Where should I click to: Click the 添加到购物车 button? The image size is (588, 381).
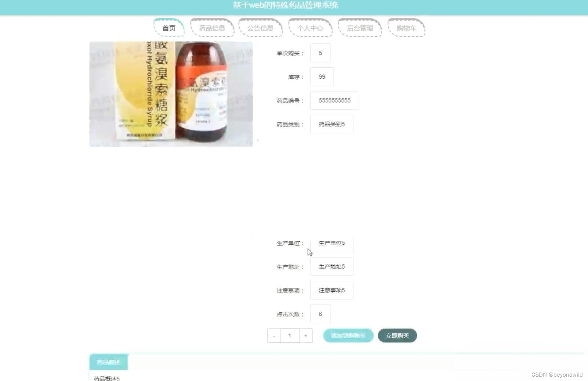click(x=348, y=335)
